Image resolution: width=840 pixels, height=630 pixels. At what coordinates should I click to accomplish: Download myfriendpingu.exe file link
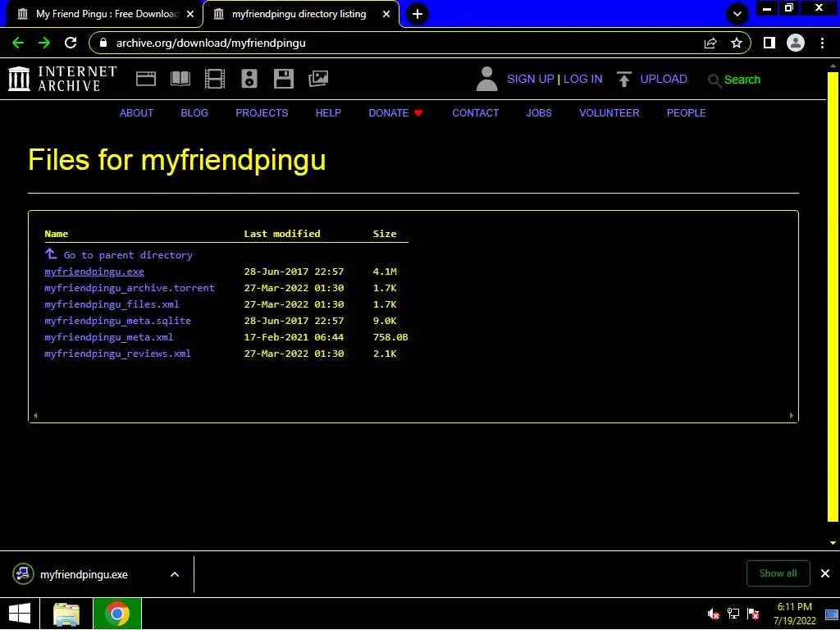94,272
